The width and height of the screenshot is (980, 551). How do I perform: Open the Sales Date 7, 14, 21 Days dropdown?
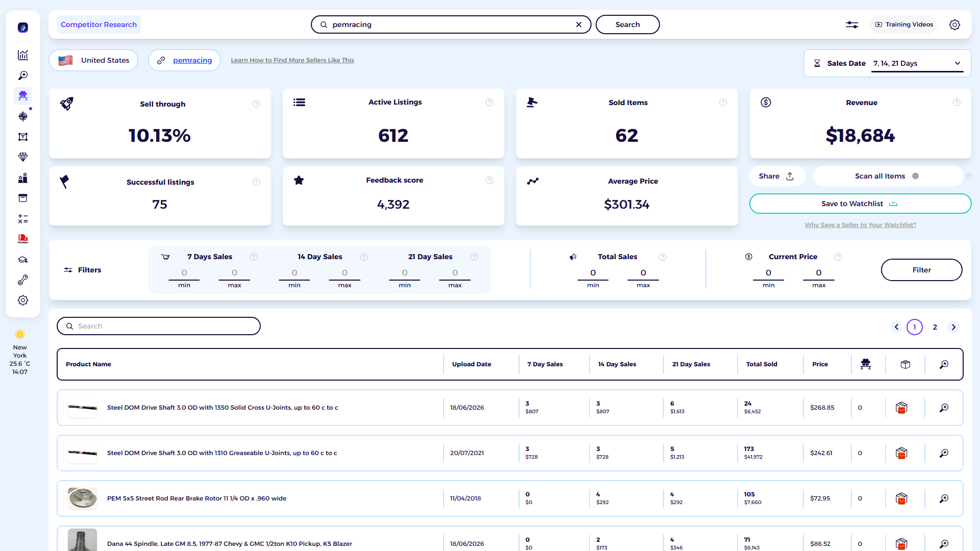click(x=917, y=63)
